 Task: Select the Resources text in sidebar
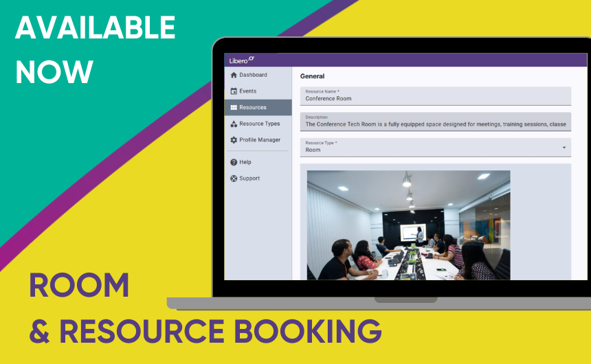click(253, 108)
